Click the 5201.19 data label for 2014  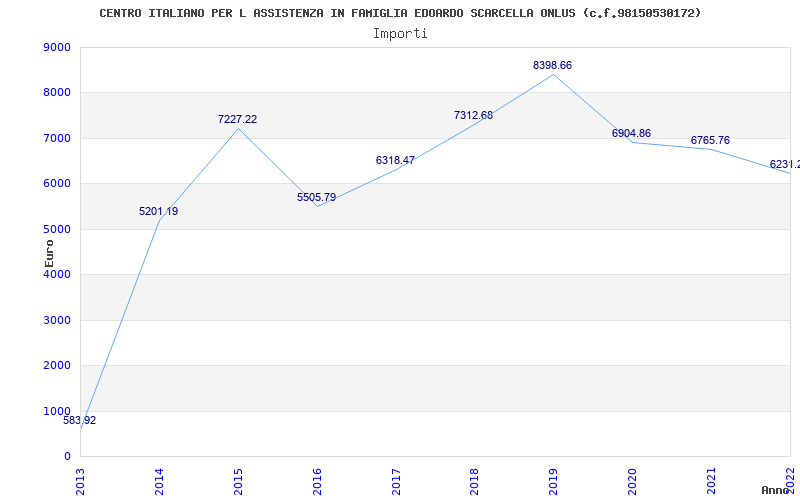pos(159,211)
